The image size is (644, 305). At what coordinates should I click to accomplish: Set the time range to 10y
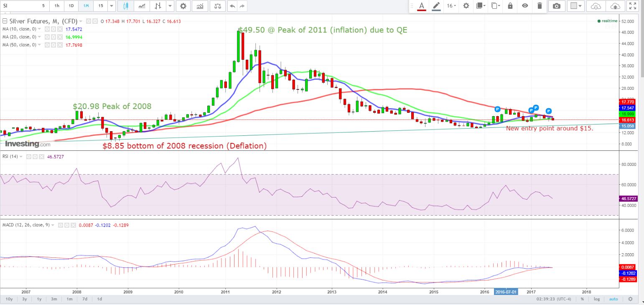tap(9, 299)
